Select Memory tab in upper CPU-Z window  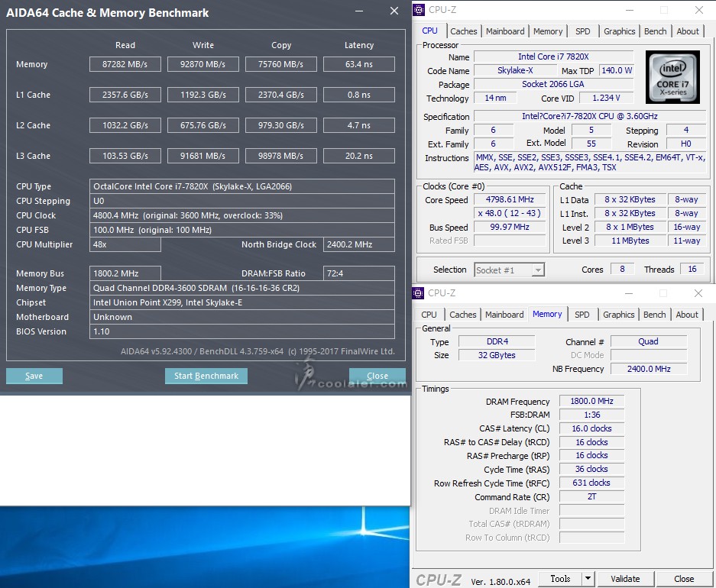tap(547, 31)
